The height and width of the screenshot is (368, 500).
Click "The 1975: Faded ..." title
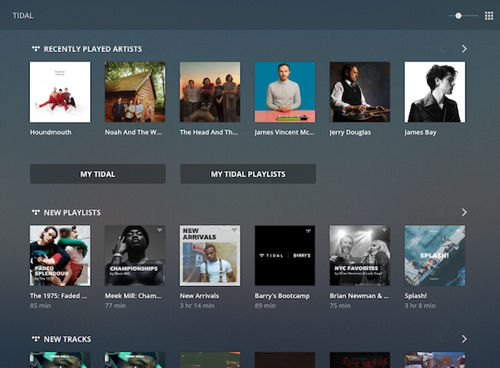[58, 296]
